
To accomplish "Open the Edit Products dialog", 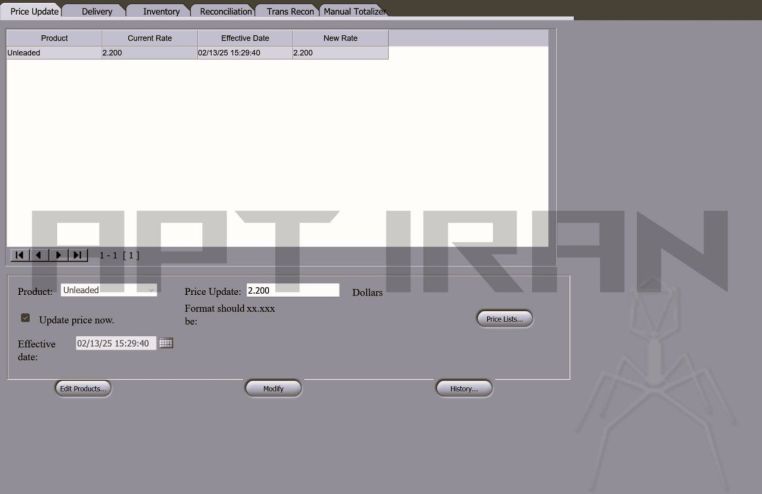I will point(83,388).
